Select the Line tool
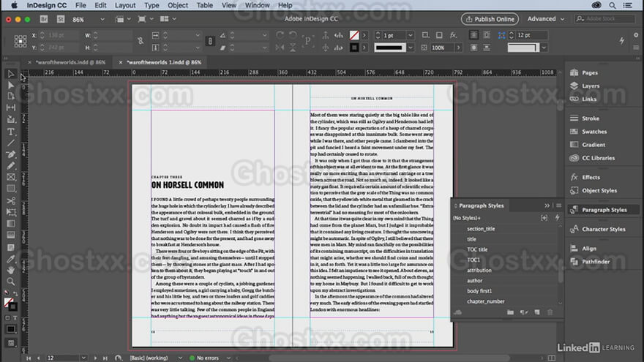Image resolution: width=644 pixels, height=362 pixels. (x=11, y=143)
